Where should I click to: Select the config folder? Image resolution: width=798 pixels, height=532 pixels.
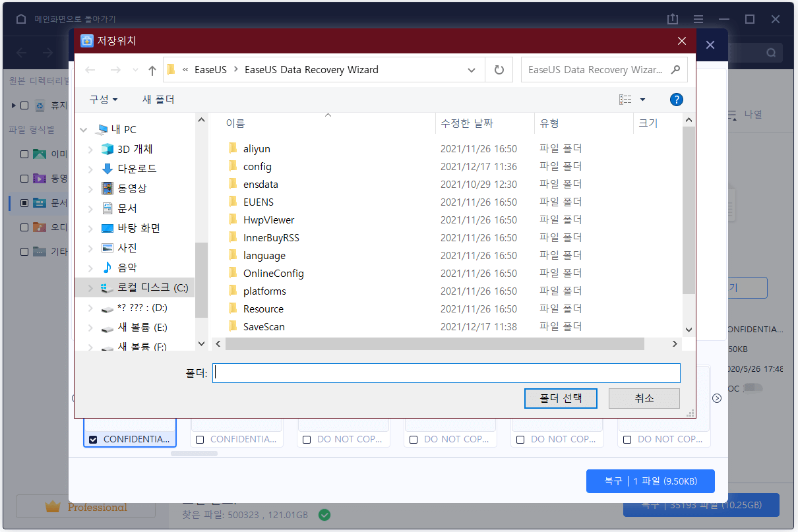[257, 167]
